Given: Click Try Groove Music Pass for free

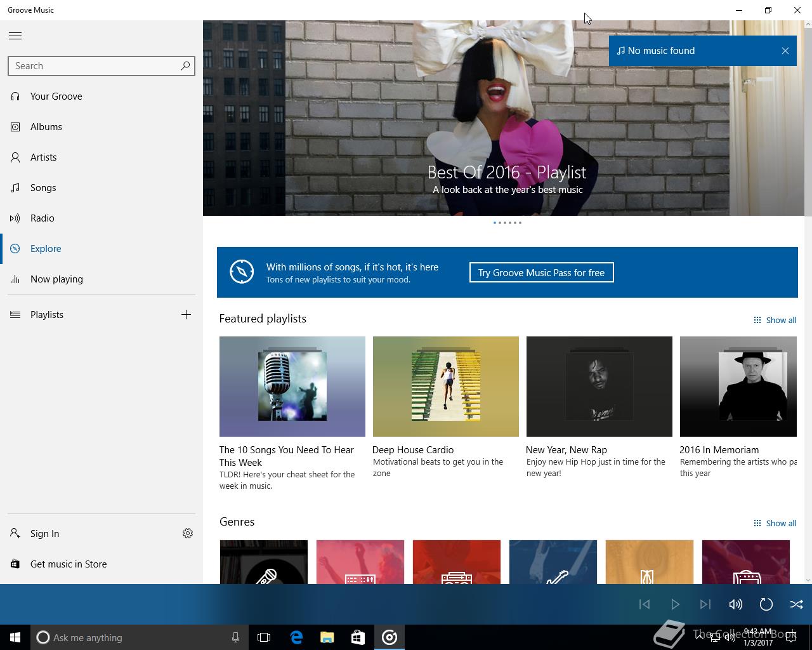Looking at the screenshot, I should [x=541, y=272].
